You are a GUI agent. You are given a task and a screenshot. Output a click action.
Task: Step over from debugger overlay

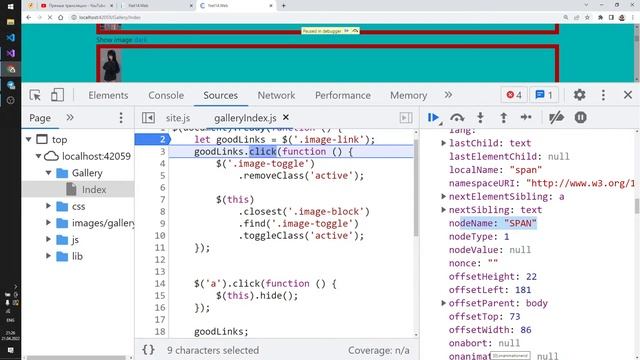355,31
